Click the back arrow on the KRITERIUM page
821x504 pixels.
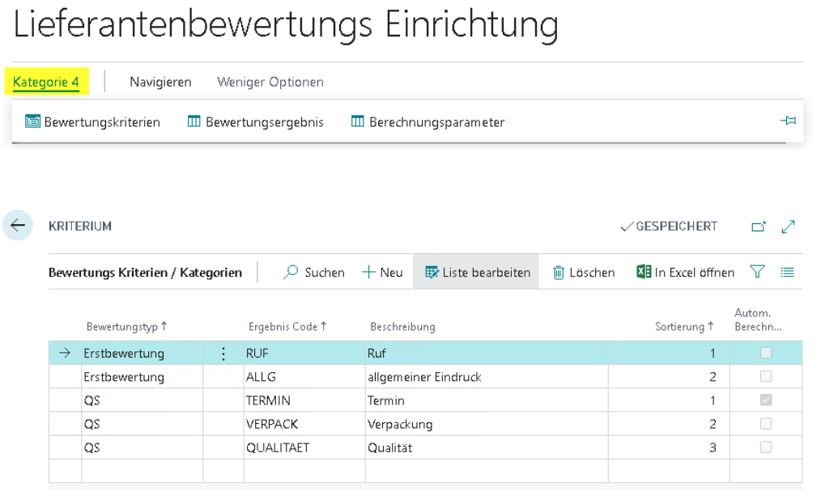coord(18,225)
